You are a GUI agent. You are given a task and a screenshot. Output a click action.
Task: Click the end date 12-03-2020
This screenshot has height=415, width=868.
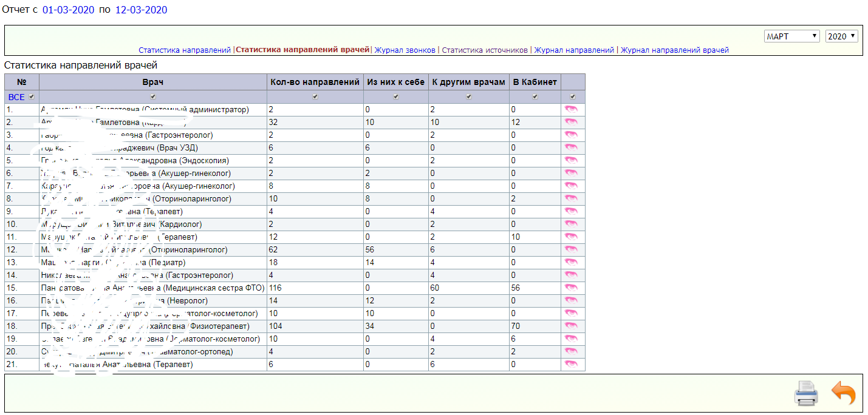pyautogui.click(x=141, y=10)
